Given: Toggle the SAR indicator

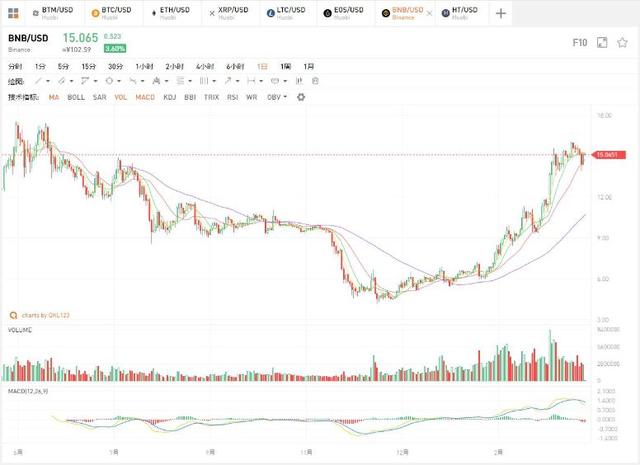Looking at the screenshot, I should pos(100,97).
